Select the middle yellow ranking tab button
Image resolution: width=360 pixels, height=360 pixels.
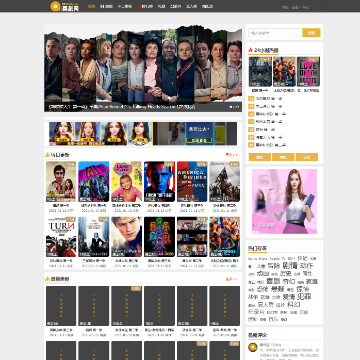[x=283, y=157]
